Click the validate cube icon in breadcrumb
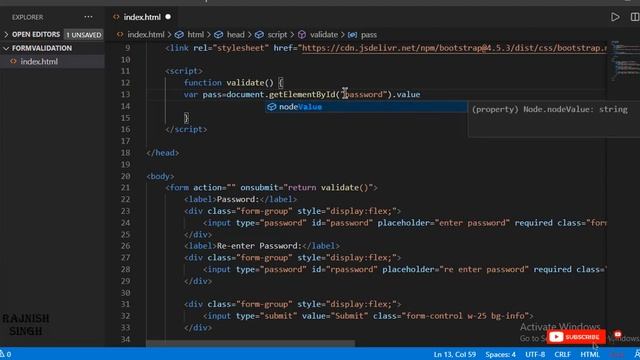640x360 pixels. tap(302, 35)
